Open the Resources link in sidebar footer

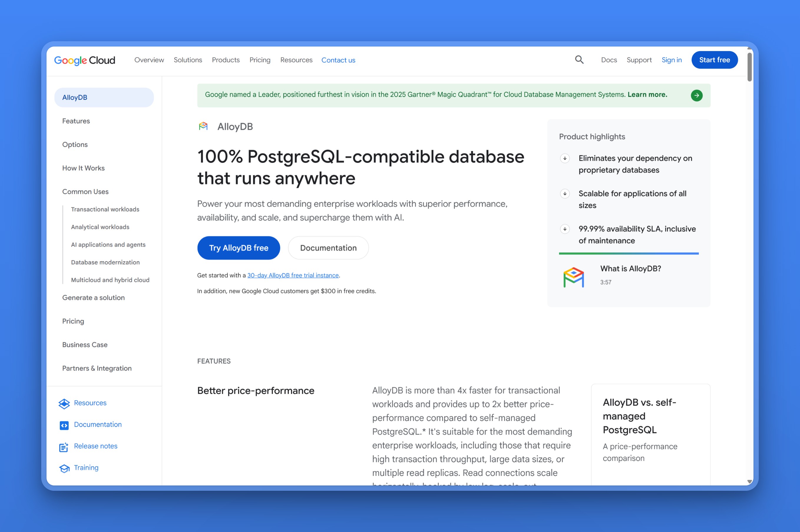90,403
